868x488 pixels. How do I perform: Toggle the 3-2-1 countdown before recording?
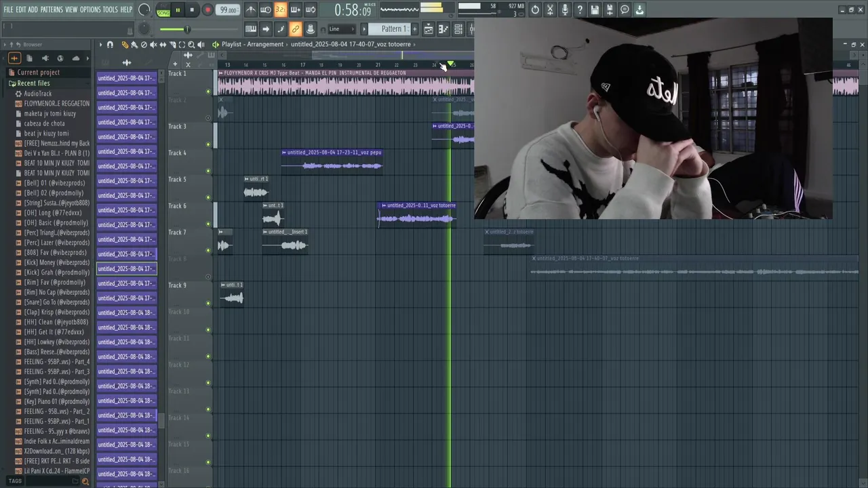(x=281, y=9)
